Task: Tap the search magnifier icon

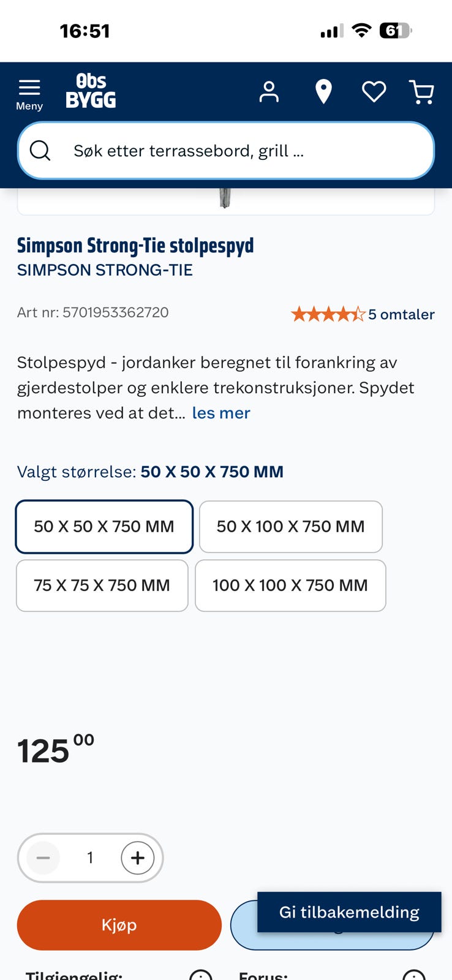Action: tap(40, 151)
